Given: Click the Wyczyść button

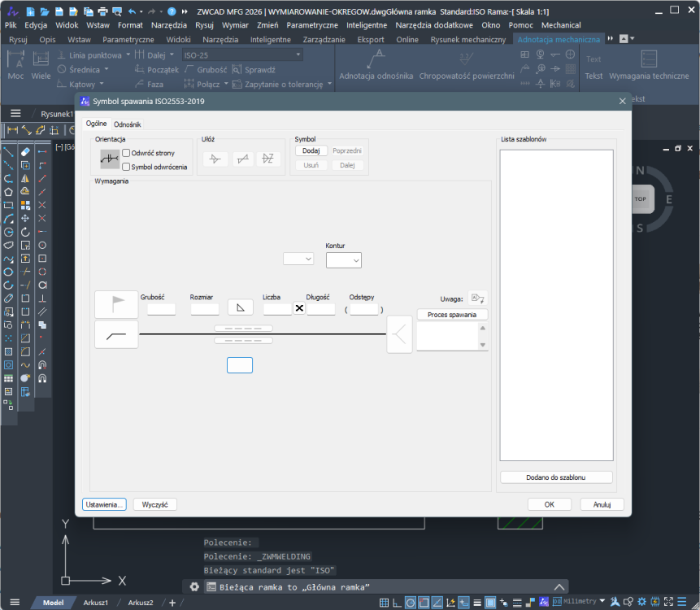Looking at the screenshot, I should point(155,504).
